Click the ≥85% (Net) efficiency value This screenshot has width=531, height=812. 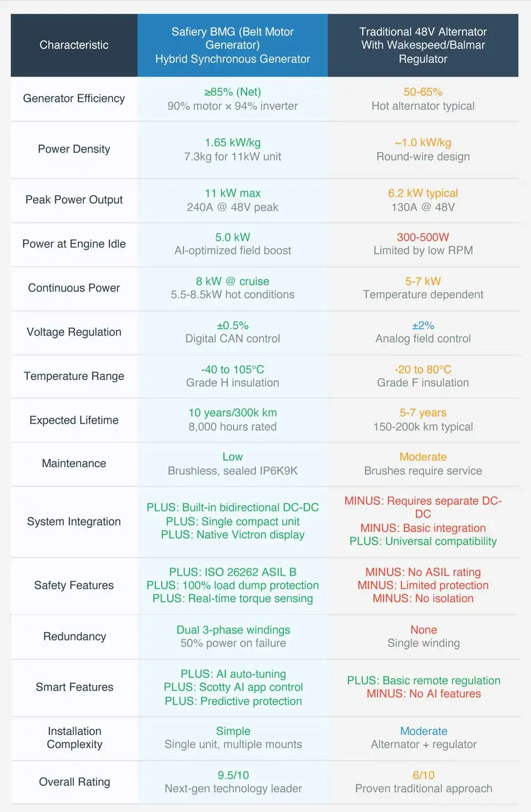click(x=233, y=92)
